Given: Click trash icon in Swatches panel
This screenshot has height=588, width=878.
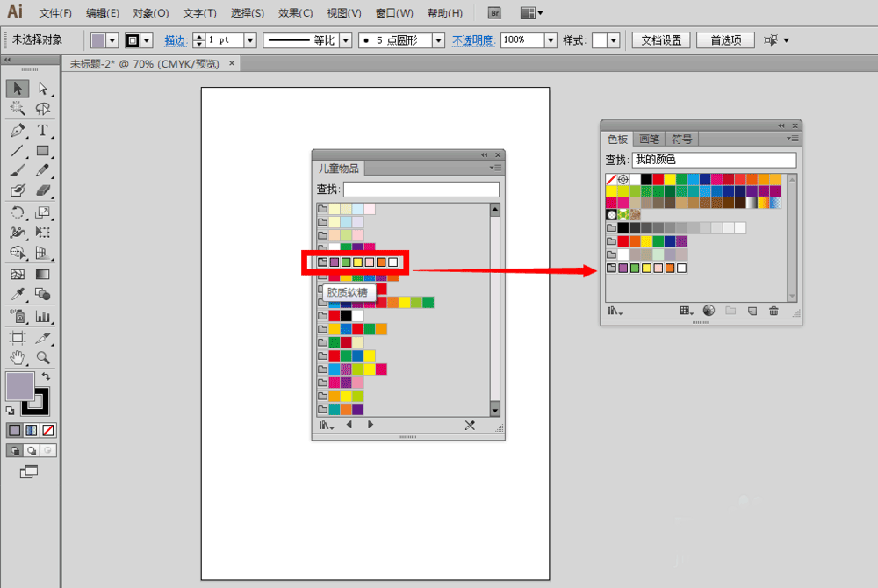Looking at the screenshot, I should pyautogui.click(x=774, y=311).
